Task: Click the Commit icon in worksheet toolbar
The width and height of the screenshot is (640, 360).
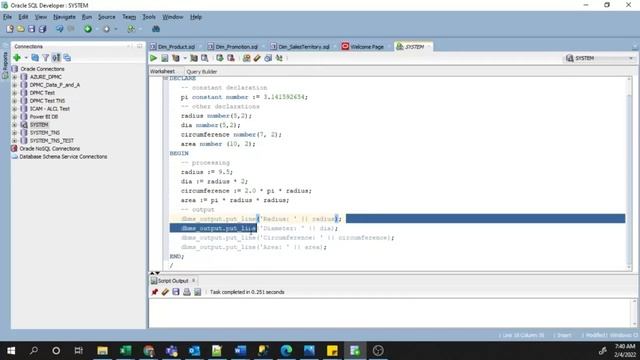Action: click(220, 58)
